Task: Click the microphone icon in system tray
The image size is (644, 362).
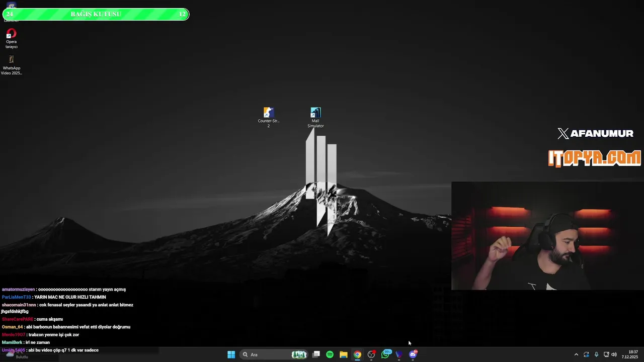Action: (x=596, y=354)
